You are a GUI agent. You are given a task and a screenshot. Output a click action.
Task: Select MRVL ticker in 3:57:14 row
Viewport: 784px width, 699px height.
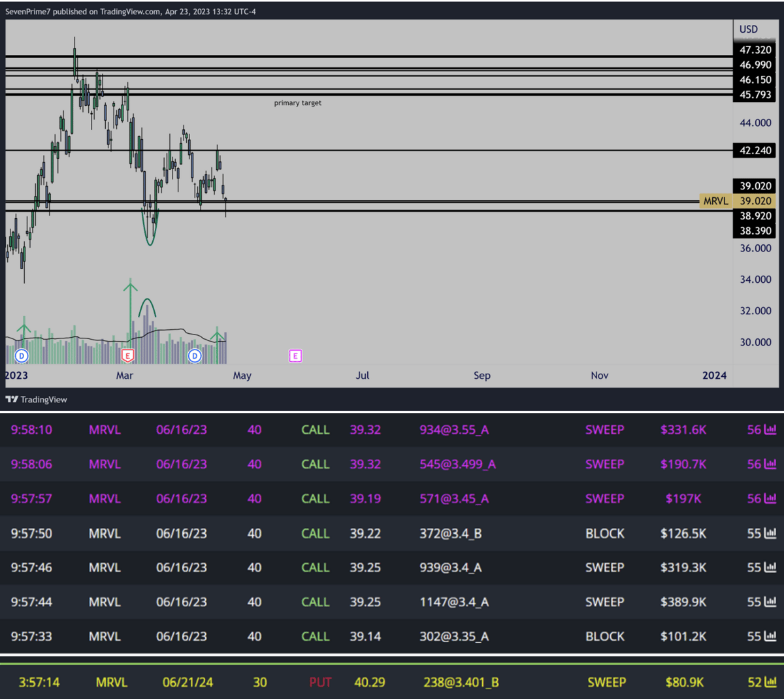click(112, 682)
